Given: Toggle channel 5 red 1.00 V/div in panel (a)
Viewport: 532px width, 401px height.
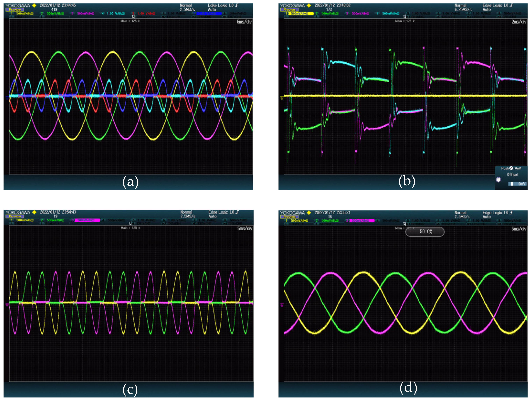Looking at the screenshot, I should tap(144, 13).
